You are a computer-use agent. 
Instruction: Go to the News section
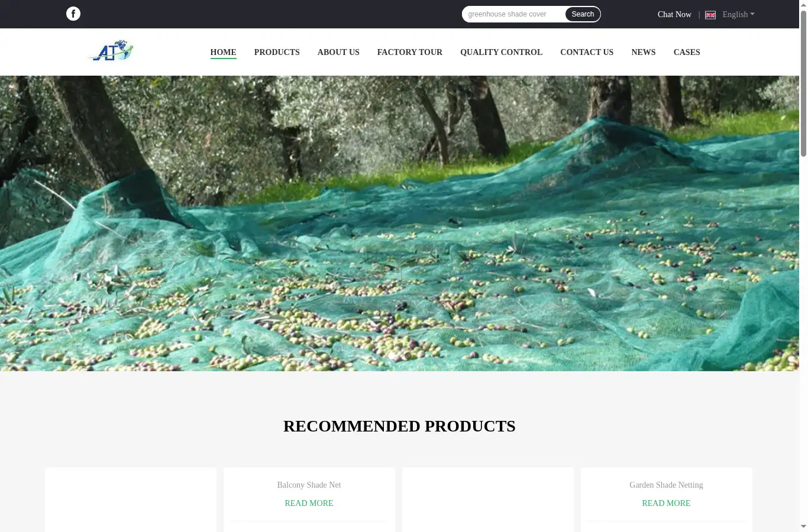[x=644, y=52]
